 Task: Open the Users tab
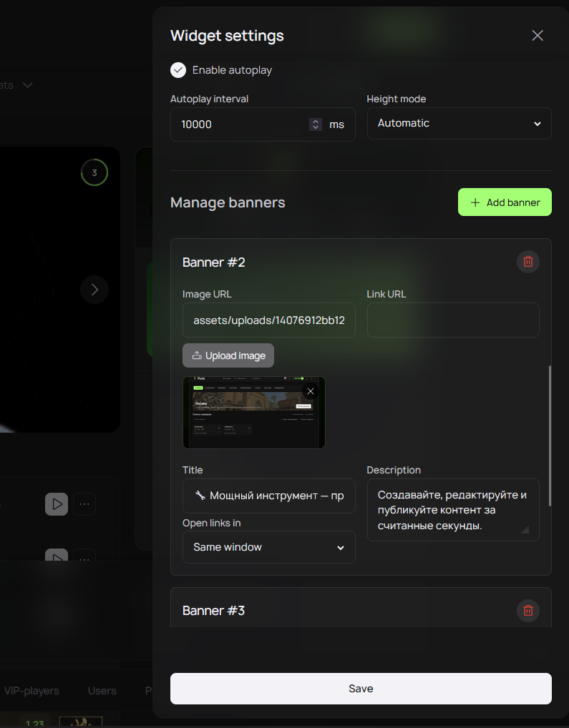tap(102, 691)
